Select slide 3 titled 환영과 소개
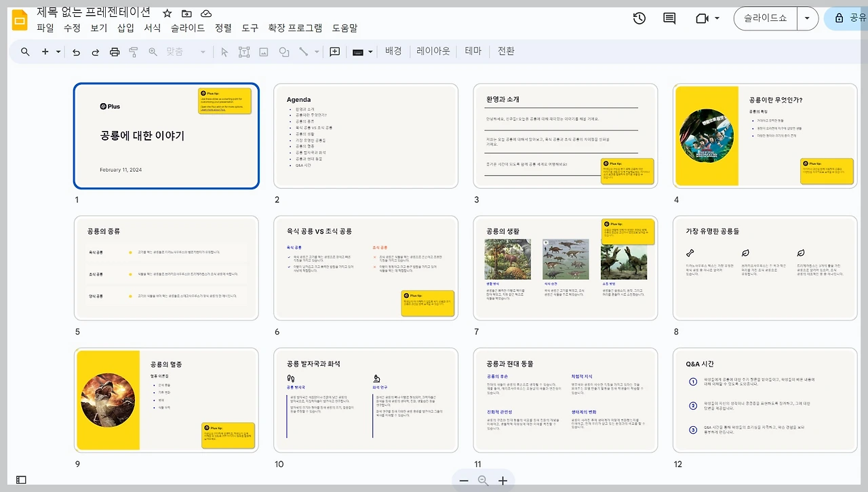This screenshot has width=868, height=492. coord(566,136)
